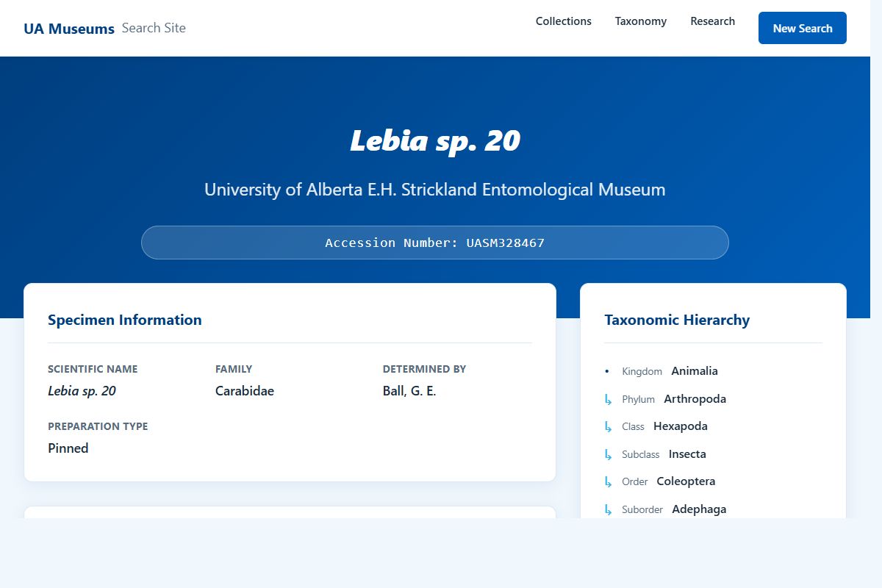Click the Phylum hierarchy arrow icon
Viewport: 882px width, 588px height.
click(x=608, y=399)
